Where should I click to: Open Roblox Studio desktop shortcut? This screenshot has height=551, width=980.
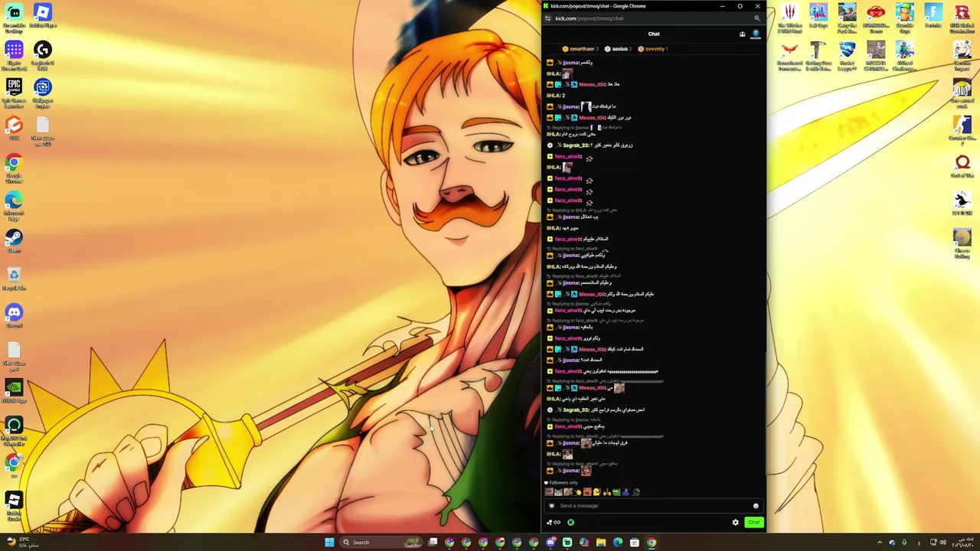coord(14,507)
